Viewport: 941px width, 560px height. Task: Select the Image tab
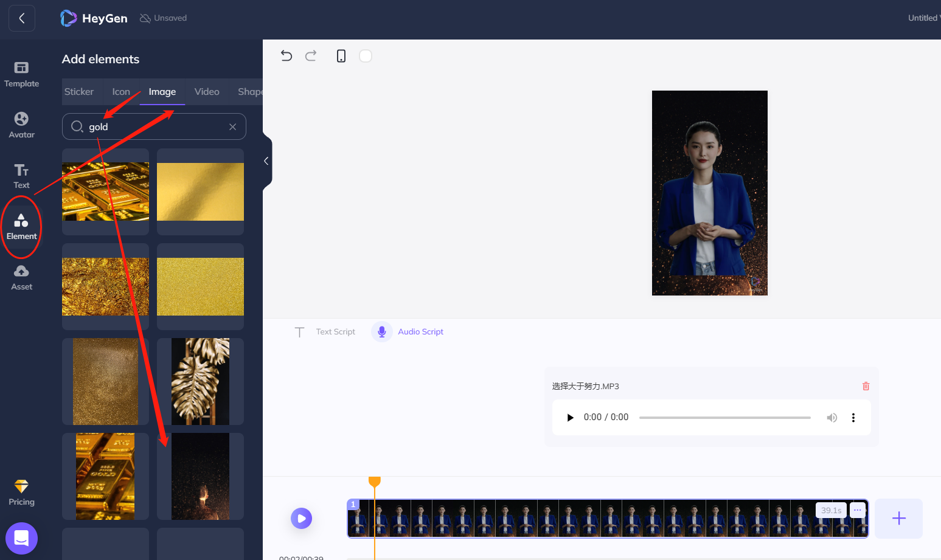click(x=162, y=92)
